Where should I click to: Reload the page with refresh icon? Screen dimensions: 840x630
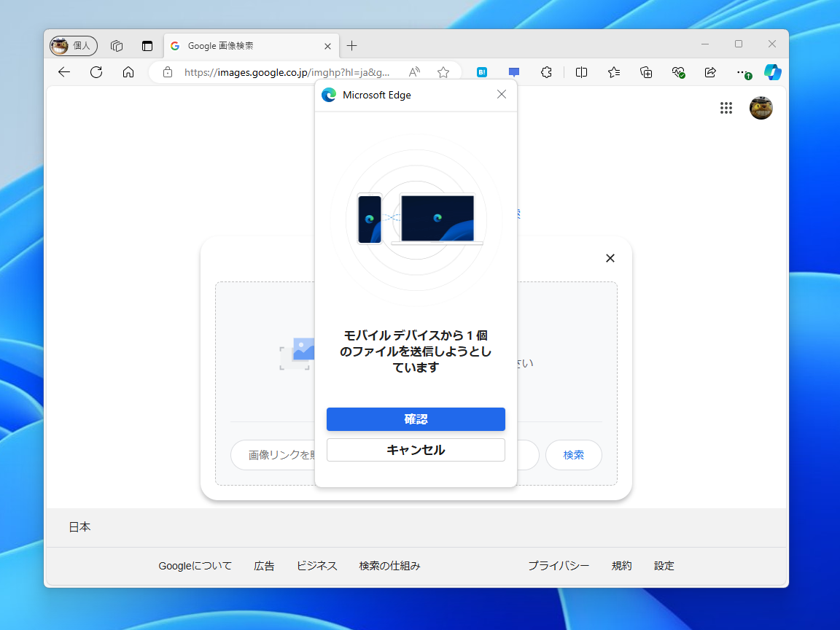tap(96, 72)
